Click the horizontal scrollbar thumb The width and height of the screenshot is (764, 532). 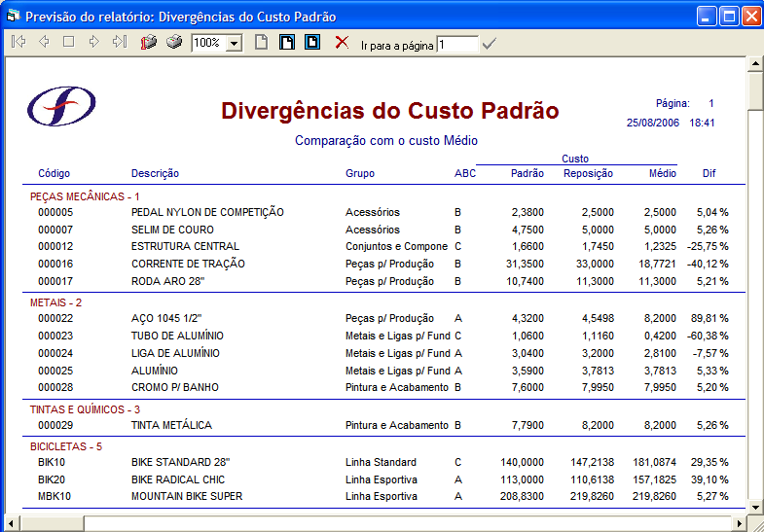point(52,523)
